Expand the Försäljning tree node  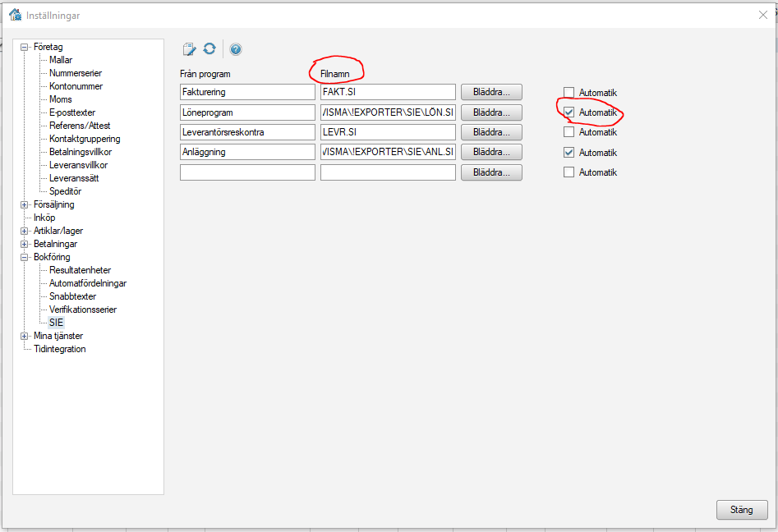(x=24, y=204)
